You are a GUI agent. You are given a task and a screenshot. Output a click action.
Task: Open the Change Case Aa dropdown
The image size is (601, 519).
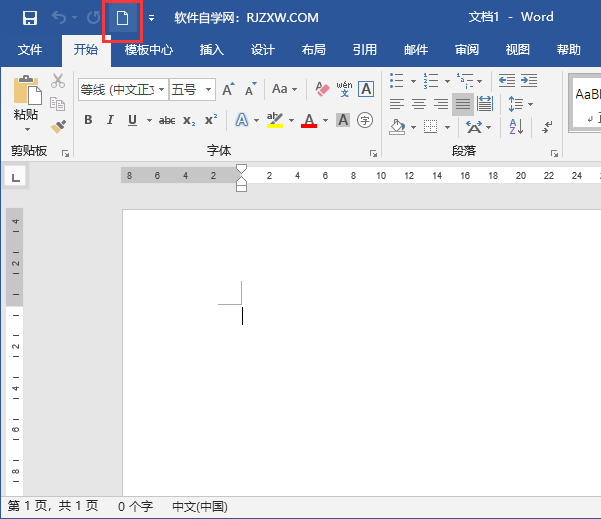[x=284, y=89]
